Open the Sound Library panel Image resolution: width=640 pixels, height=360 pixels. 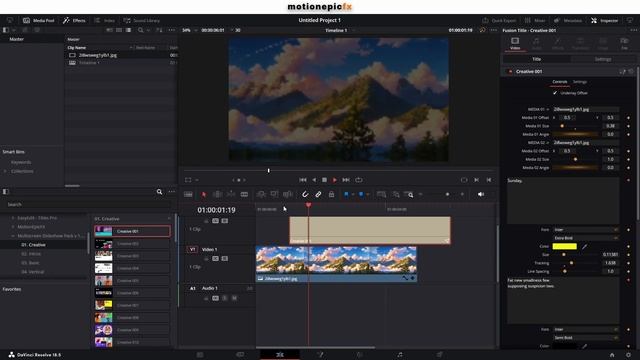(142, 20)
